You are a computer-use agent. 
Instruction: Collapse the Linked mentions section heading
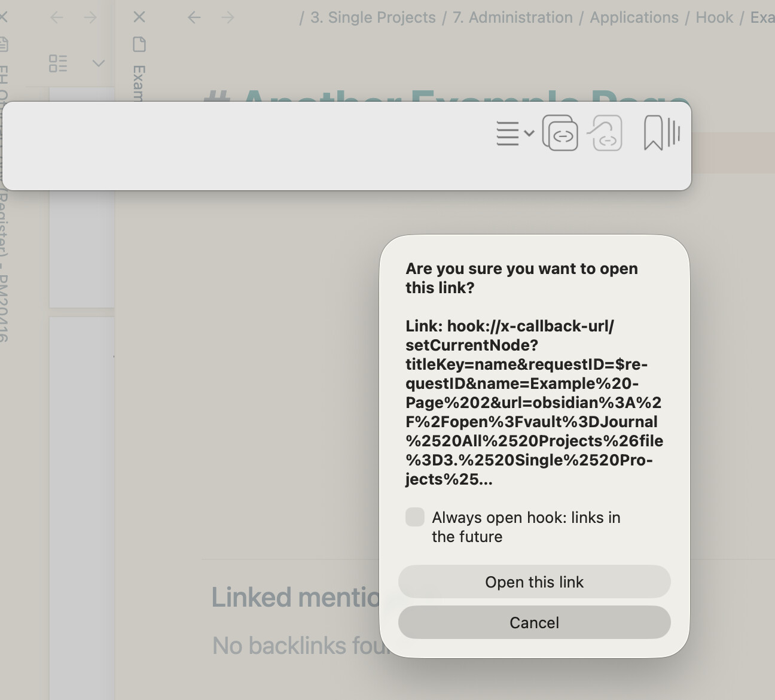pos(295,597)
